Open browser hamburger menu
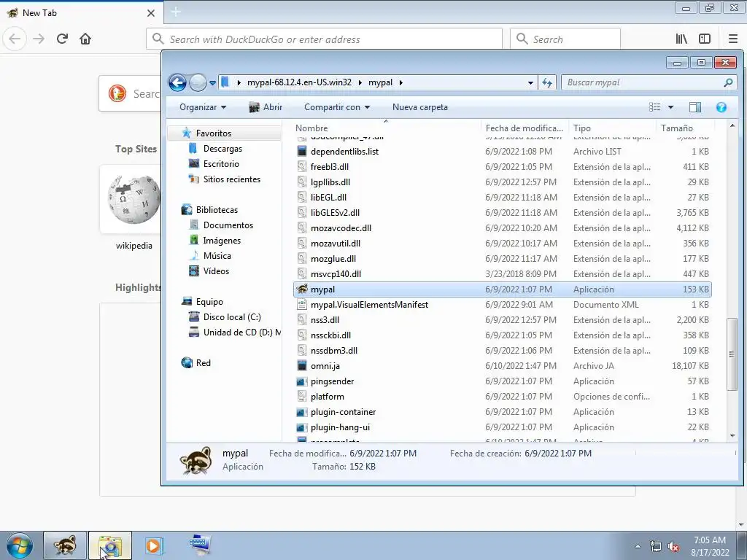 tap(732, 39)
